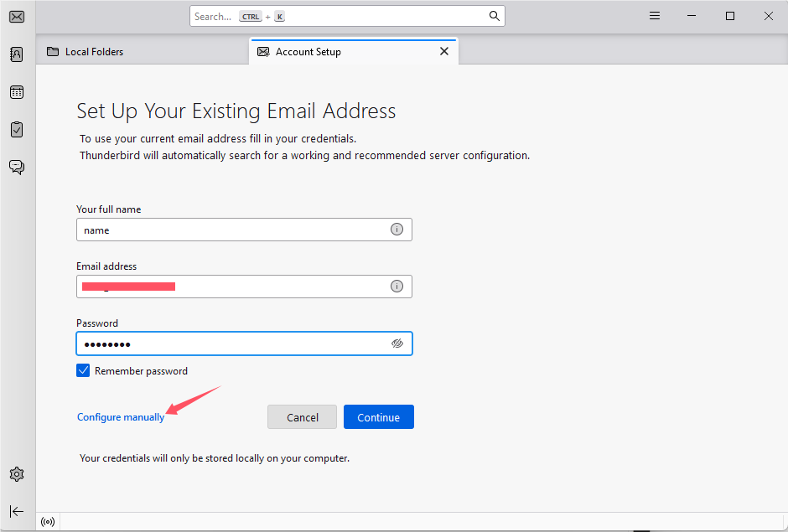Open the Calendar space

pos(16,92)
